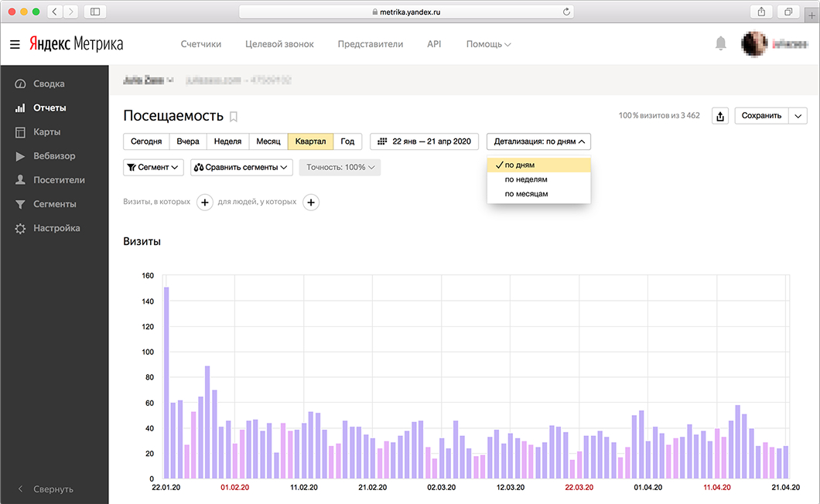Open Сравнить сегменты dropdown
Screen dimensions: 820x504
(x=241, y=167)
